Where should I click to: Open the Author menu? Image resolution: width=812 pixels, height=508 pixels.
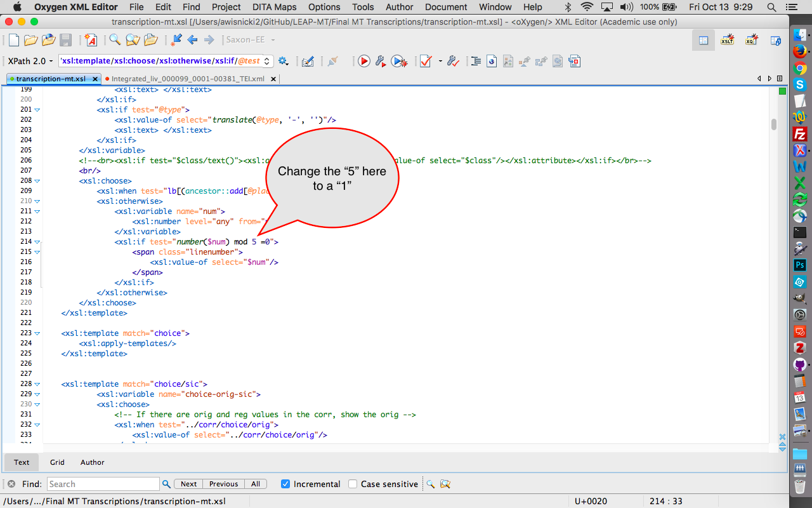point(400,7)
